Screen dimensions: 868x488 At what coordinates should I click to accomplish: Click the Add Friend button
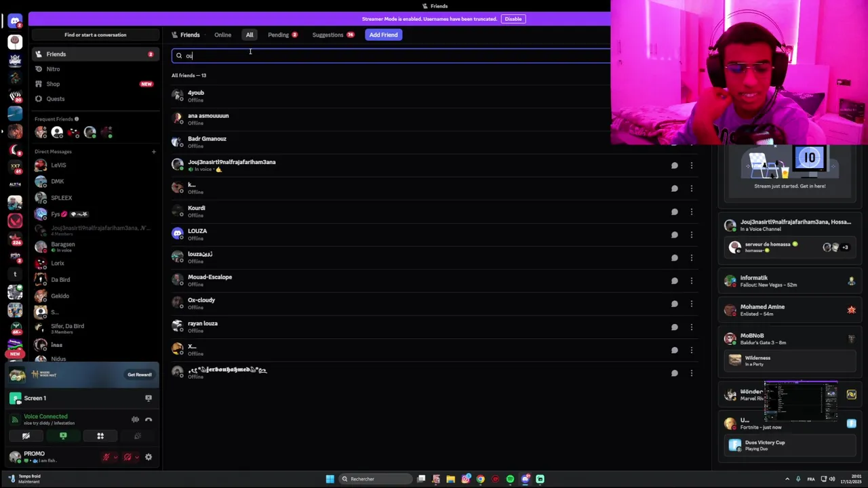(x=383, y=35)
